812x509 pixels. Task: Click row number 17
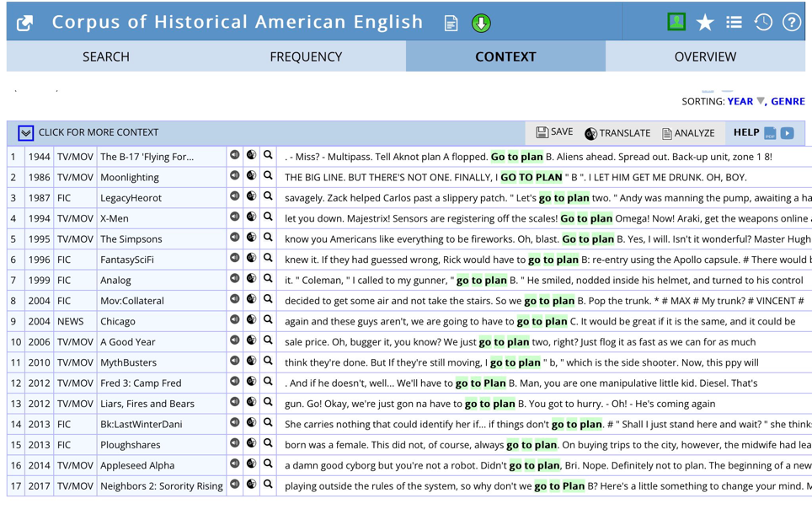click(16, 486)
